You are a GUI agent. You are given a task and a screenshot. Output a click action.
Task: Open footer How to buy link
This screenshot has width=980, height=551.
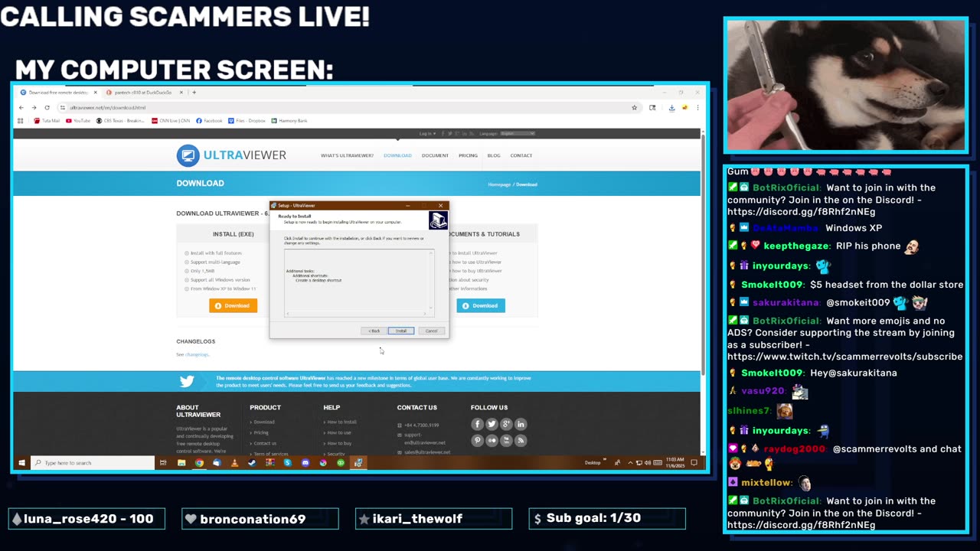tap(339, 443)
